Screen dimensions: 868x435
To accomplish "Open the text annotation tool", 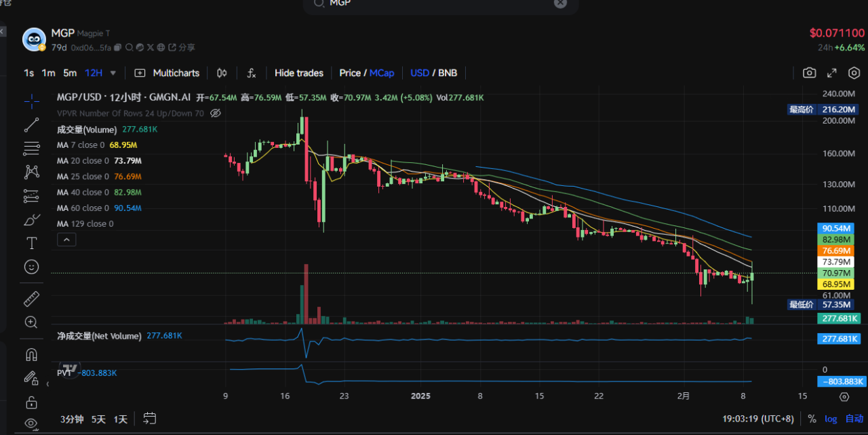I will (31, 243).
